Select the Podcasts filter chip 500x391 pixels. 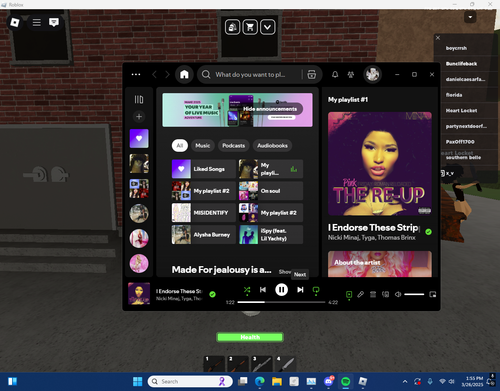tap(234, 145)
